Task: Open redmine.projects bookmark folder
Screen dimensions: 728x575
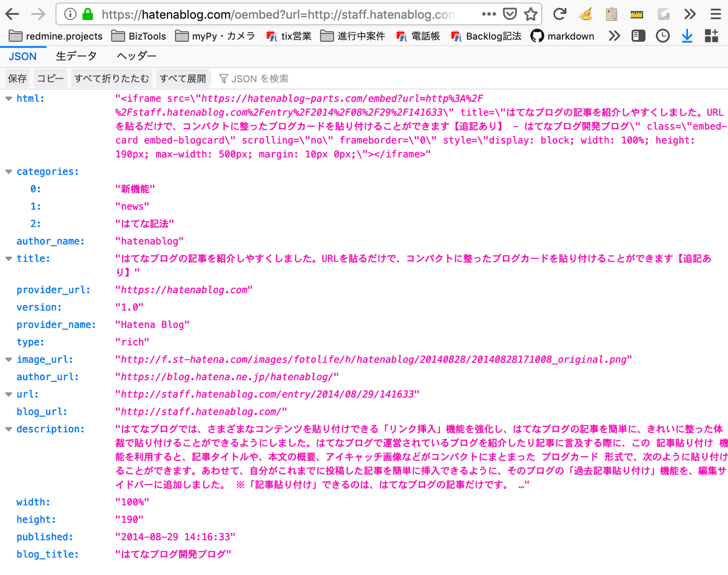Action: point(55,36)
